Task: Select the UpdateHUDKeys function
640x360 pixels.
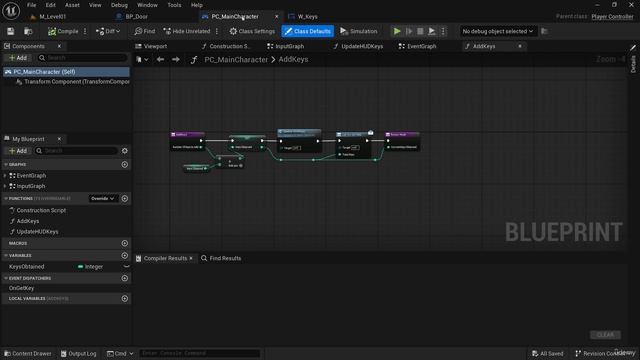Action: pos(37,231)
